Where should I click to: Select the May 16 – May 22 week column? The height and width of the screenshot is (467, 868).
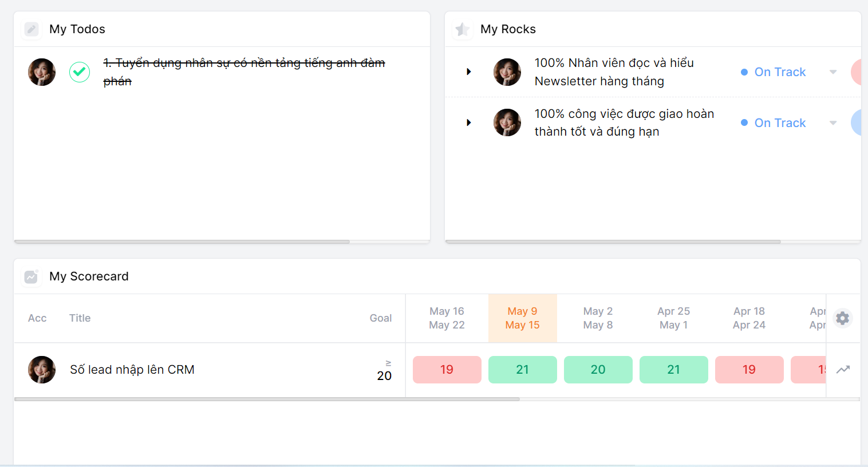447,318
